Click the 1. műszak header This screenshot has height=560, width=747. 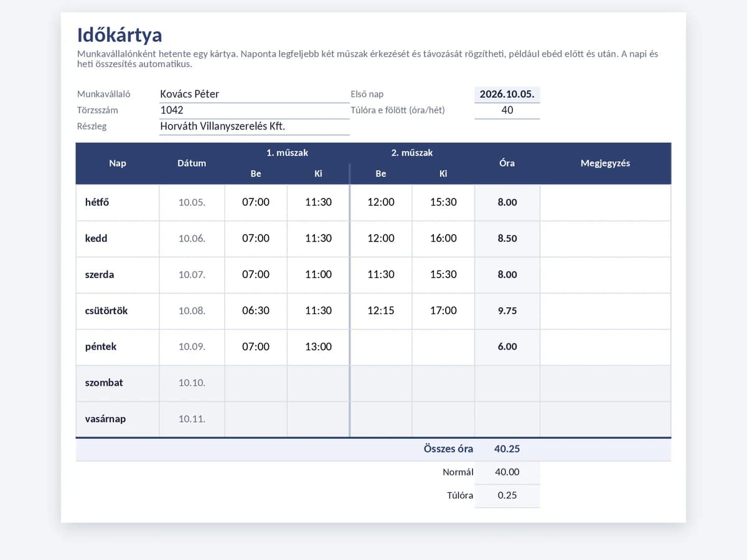[x=287, y=152]
